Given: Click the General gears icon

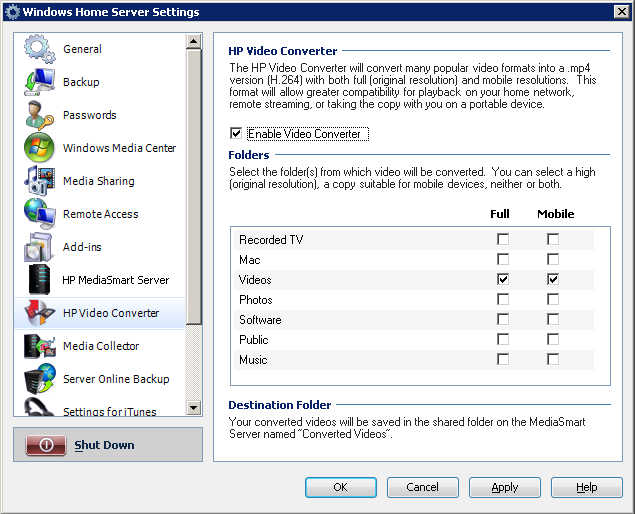Looking at the screenshot, I should pos(39,49).
